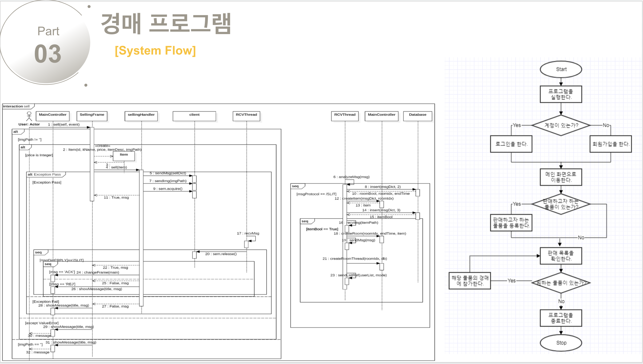Select the client lifeline header box

[194, 116]
